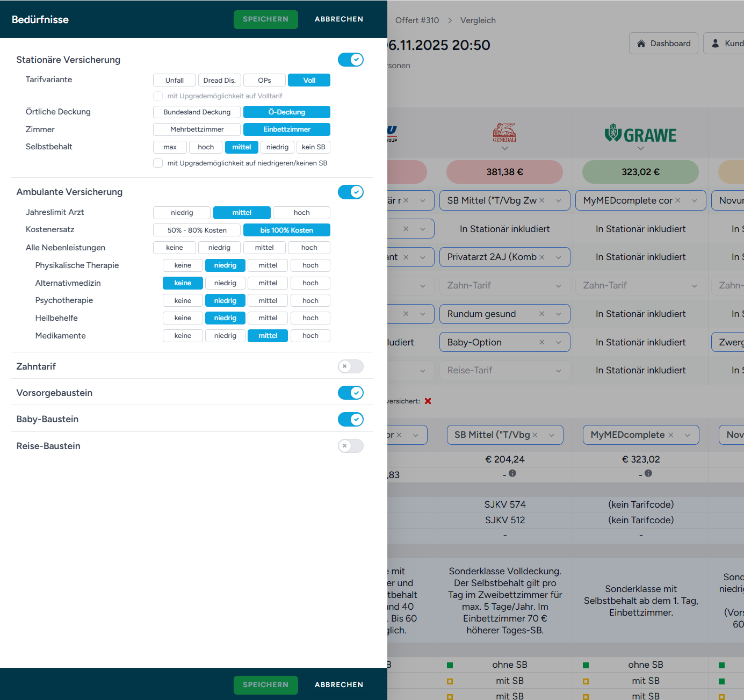744x700 pixels.
Task: Click info icon below € 323,02
Action: pyautogui.click(x=648, y=473)
